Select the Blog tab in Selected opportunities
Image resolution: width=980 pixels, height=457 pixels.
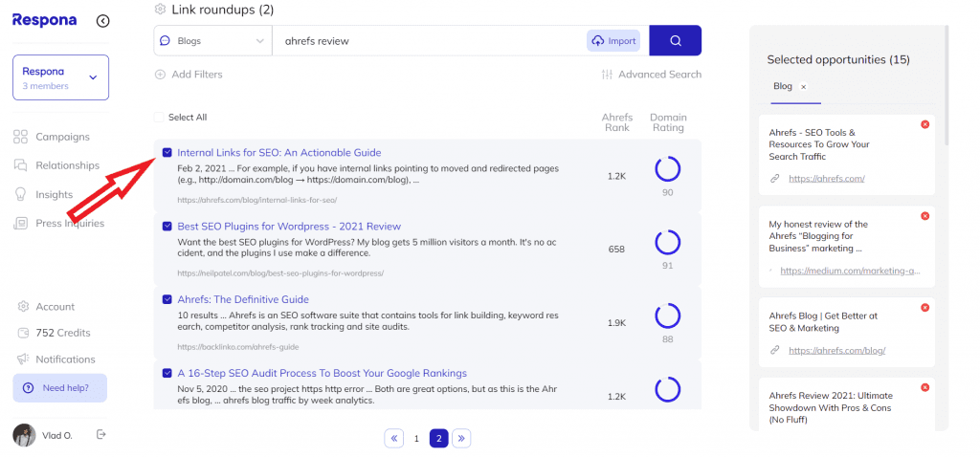click(x=783, y=86)
